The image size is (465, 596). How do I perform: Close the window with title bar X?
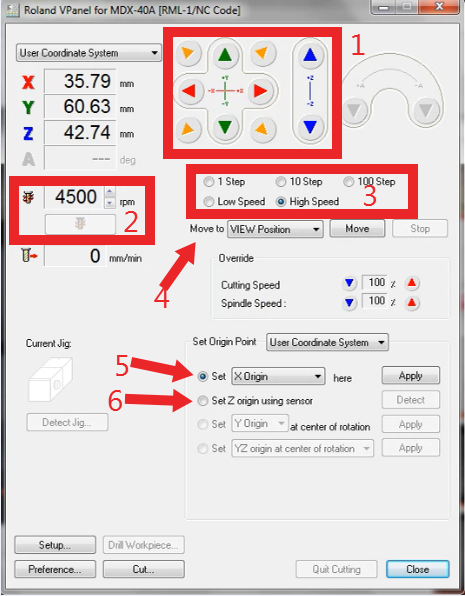(x=439, y=6)
